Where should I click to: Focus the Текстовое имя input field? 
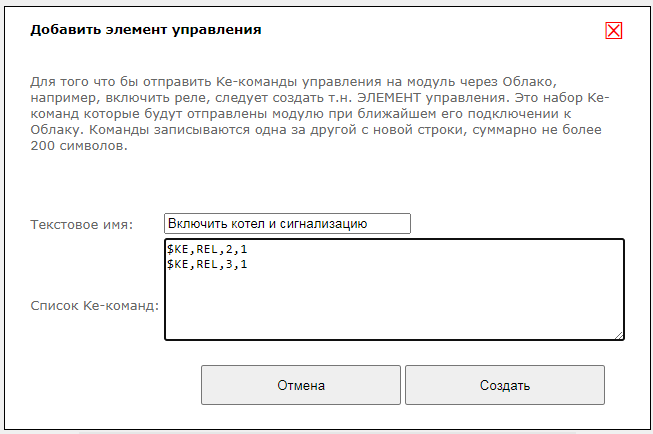pos(288,224)
